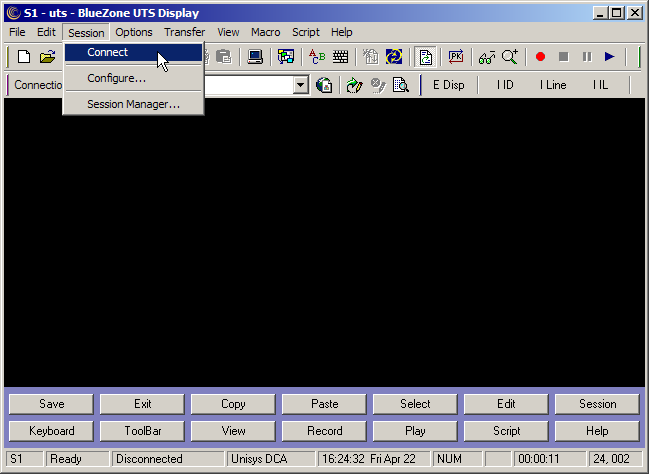Open the Transfer menu
Image resolution: width=649 pixels, height=474 pixels.
pos(185,32)
